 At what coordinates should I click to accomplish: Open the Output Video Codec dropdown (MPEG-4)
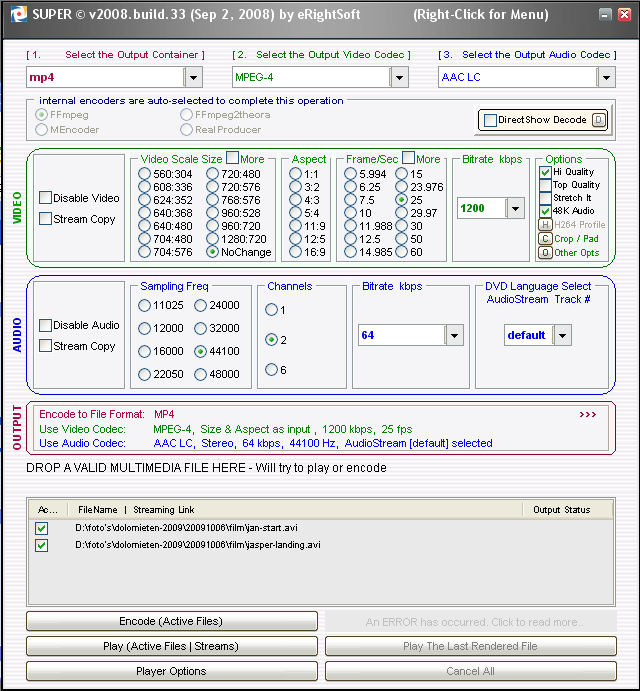pos(399,78)
